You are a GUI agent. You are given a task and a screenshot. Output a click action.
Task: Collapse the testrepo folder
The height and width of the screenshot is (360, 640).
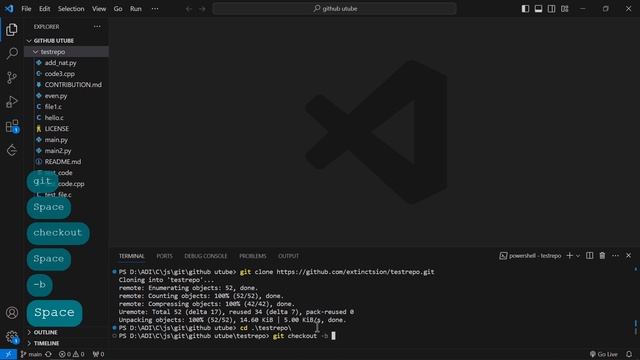pyautogui.click(x=67, y=52)
